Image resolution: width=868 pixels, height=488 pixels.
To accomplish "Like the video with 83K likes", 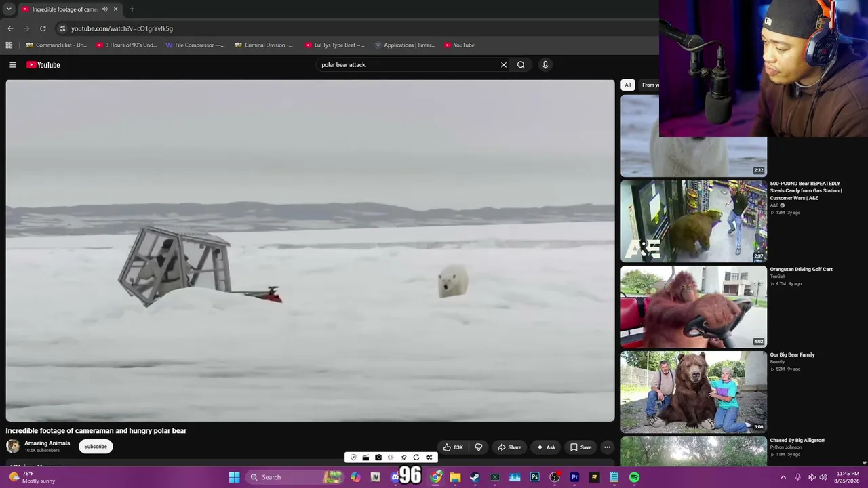I will (454, 447).
